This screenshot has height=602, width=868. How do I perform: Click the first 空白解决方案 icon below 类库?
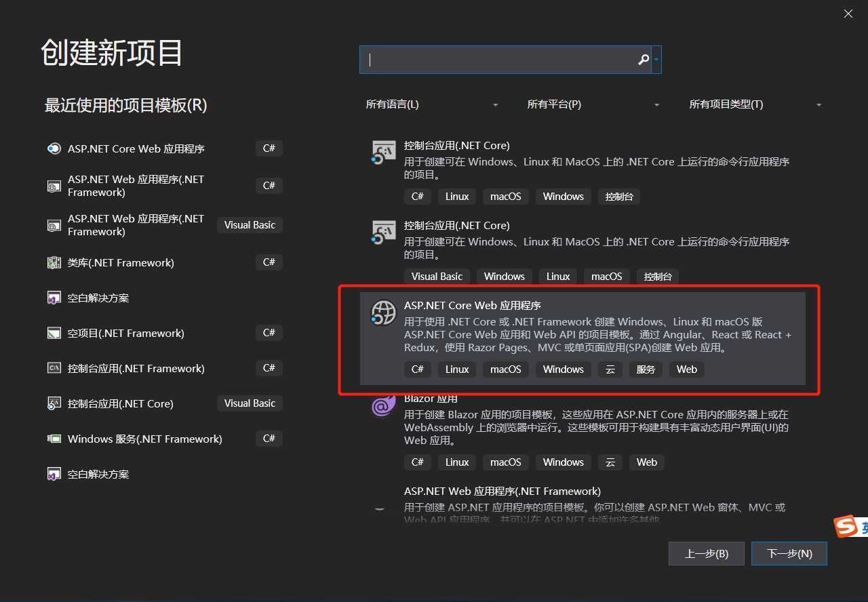point(54,298)
